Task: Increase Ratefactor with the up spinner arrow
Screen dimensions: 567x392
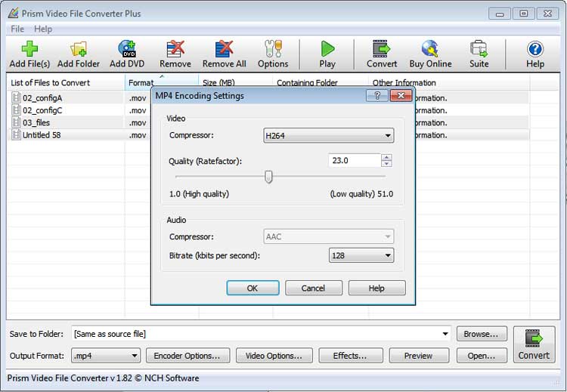Action: 387,157
